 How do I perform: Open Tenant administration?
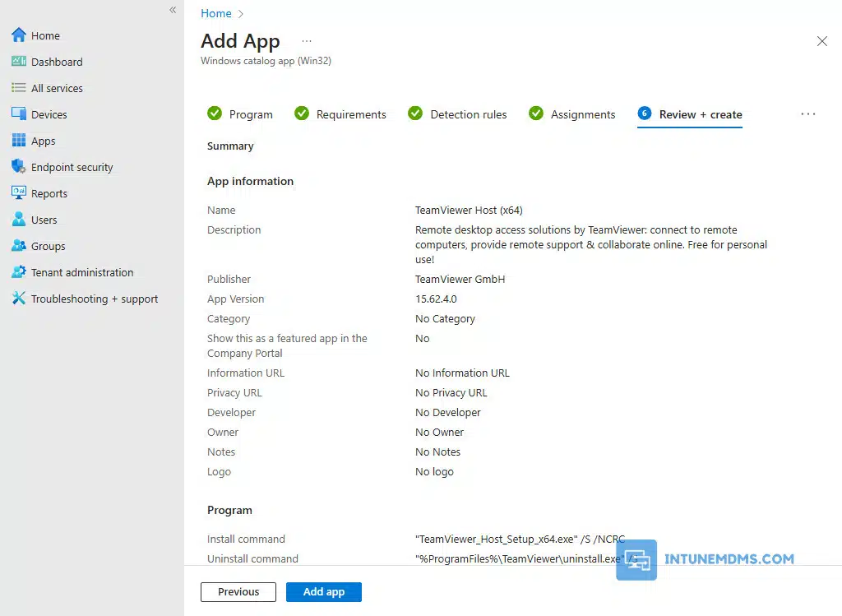point(82,272)
